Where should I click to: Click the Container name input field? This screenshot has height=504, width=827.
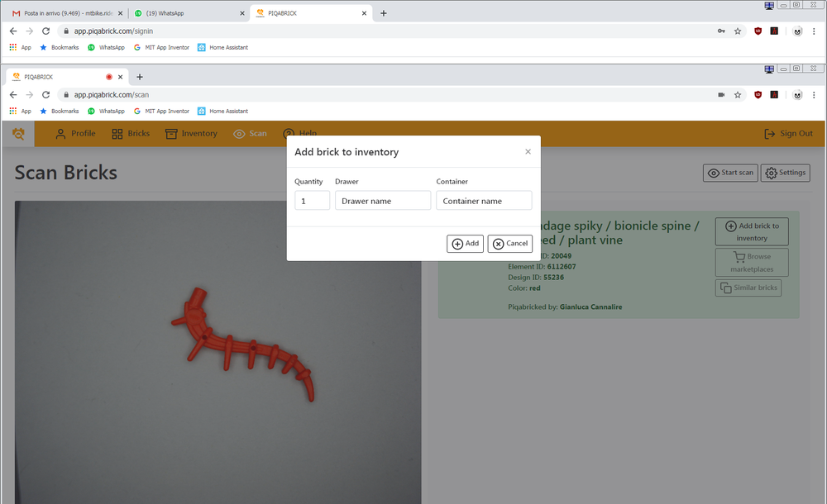point(484,201)
